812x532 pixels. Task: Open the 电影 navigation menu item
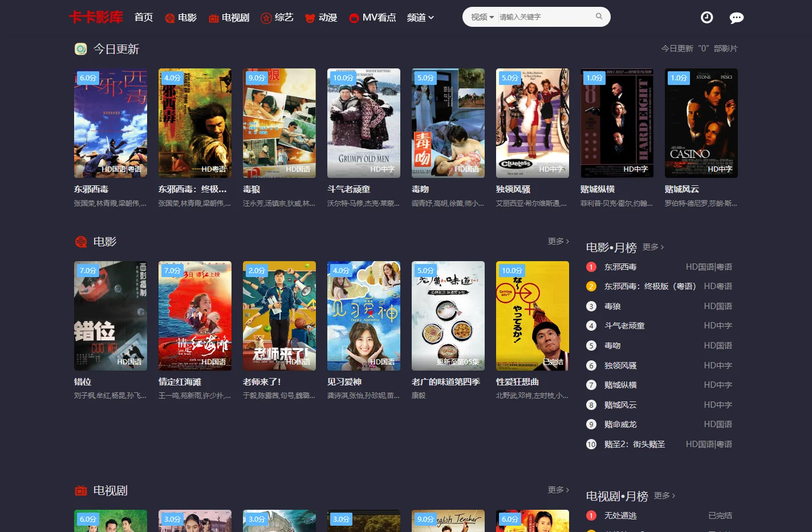[181, 18]
